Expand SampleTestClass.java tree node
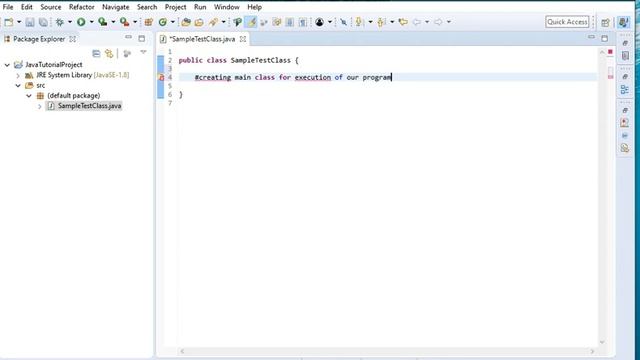This screenshot has height=360, width=640. [x=40, y=107]
